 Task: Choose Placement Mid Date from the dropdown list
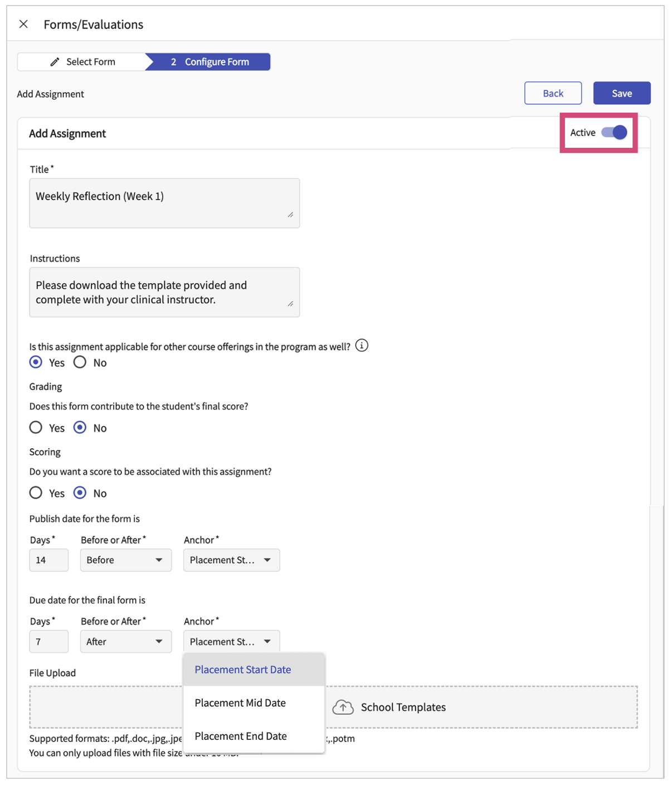[240, 702]
